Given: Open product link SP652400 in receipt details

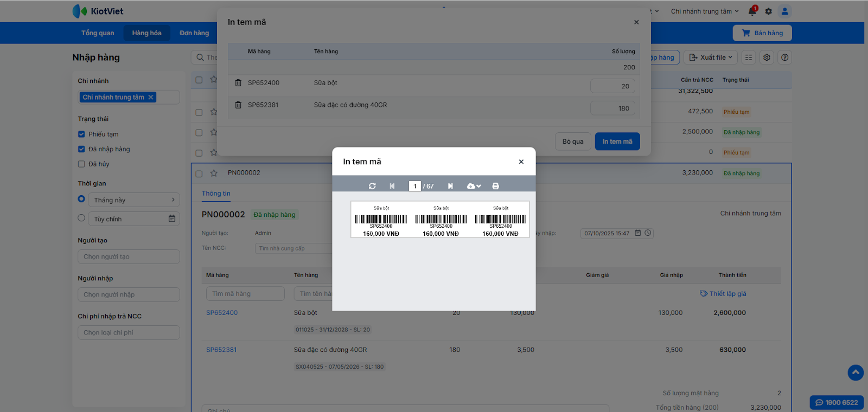Looking at the screenshot, I should (x=222, y=313).
